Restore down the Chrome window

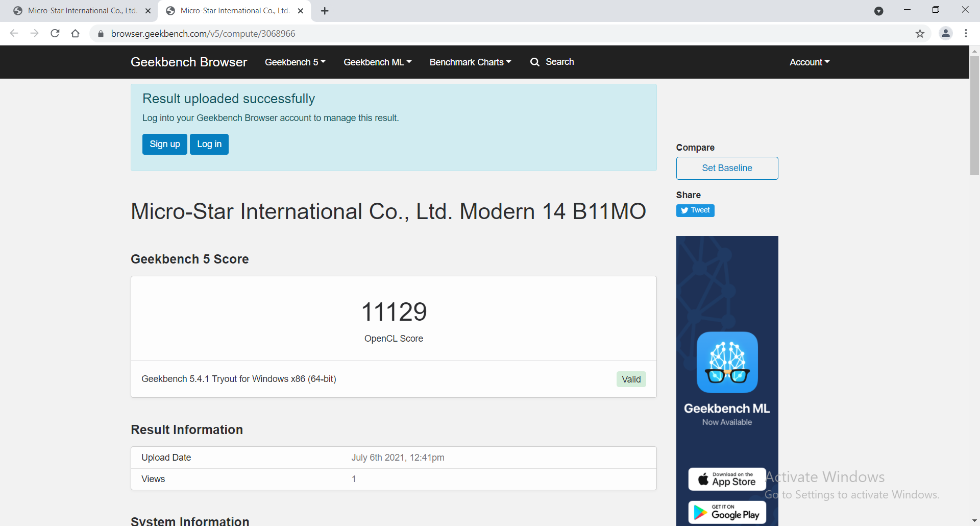936,10
